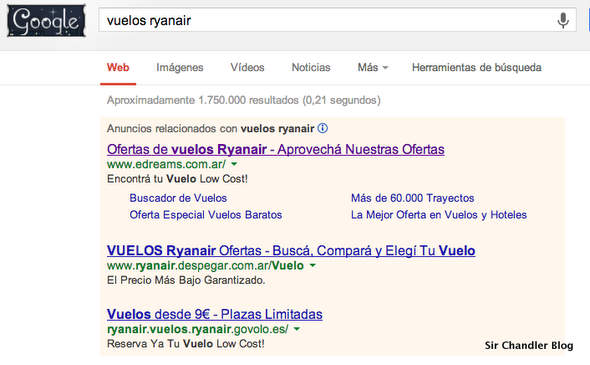Switch to the Vídeos tab
Viewport: 590px width, 365px height.
(x=247, y=67)
